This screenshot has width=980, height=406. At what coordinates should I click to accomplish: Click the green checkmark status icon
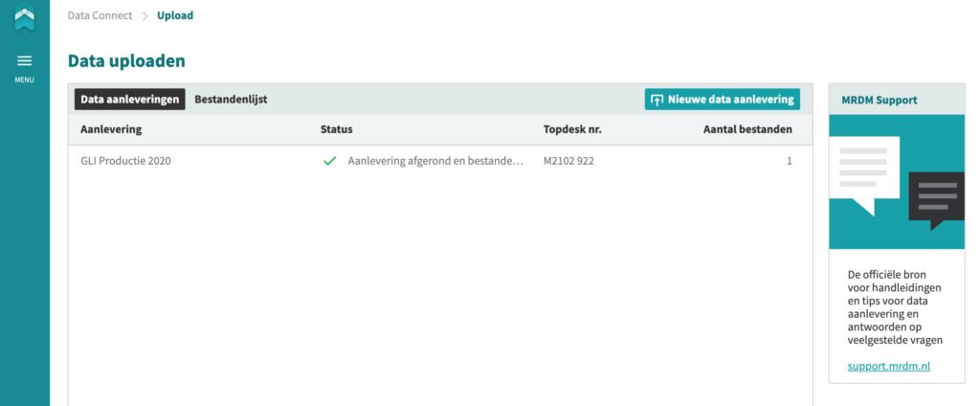[x=329, y=162]
